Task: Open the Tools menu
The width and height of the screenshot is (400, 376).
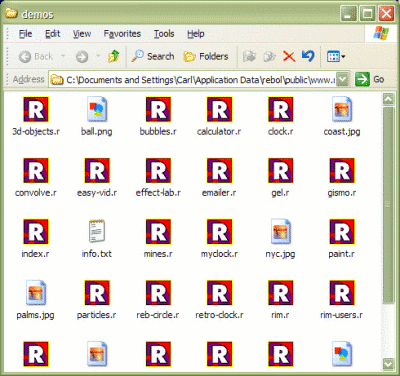Action: 164,34
